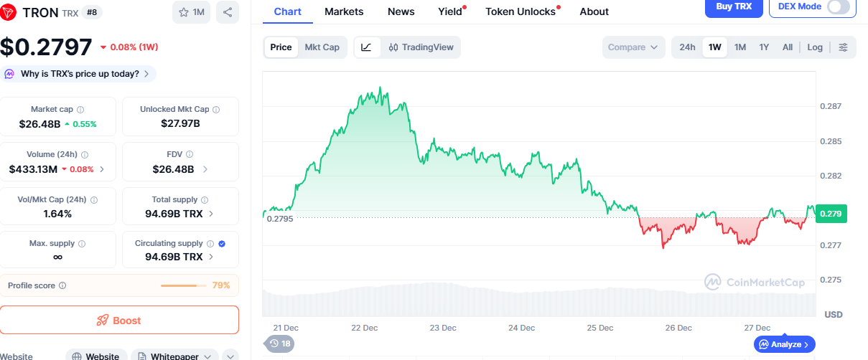Toggle Log scale on the chart
Screen dimensions: 868x360
coord(815,47)
